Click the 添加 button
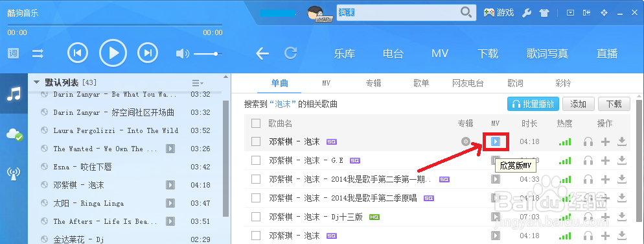This screenshot has height=244, width=644. 579,104
